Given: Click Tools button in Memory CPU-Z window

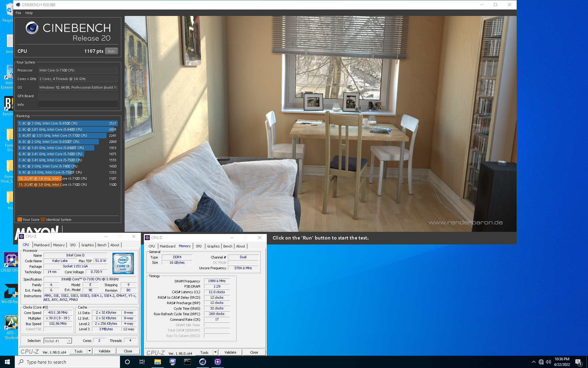Looking at the screenshot, I should (x=204, y=352).
